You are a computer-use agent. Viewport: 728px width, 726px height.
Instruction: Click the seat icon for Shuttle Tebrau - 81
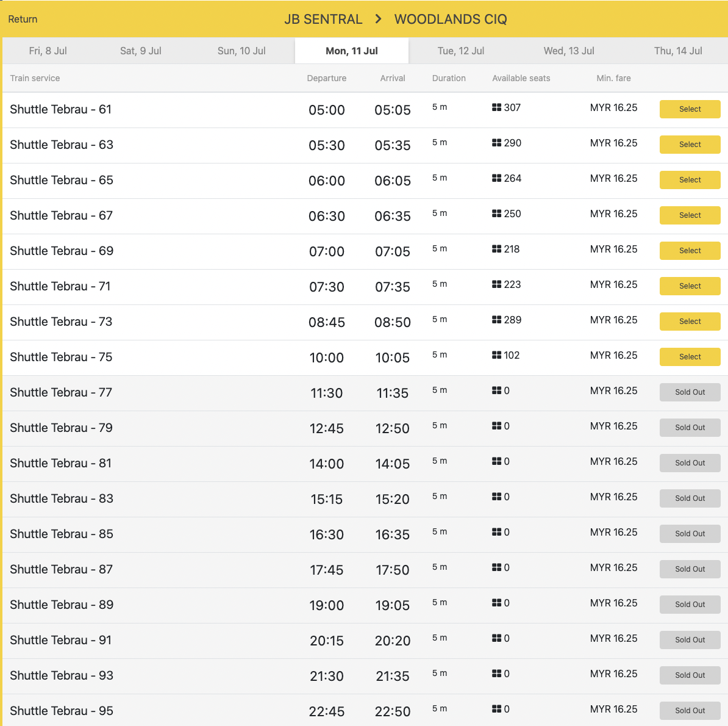click(496, 461)
